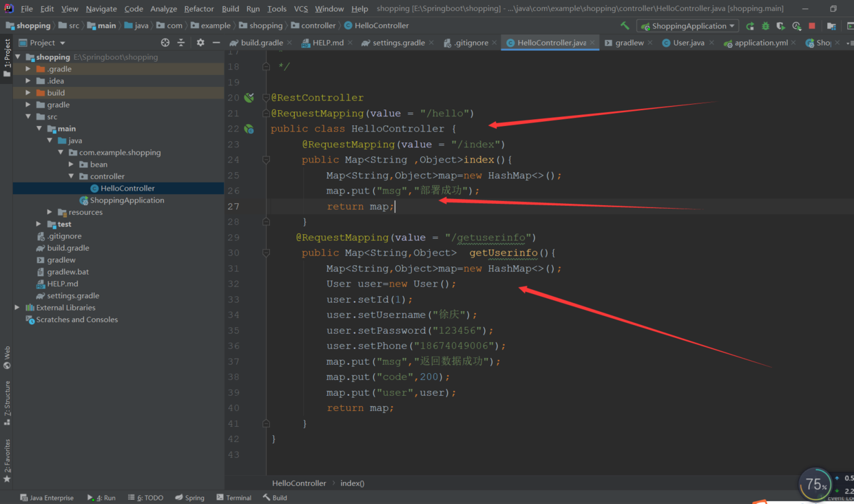
Task: Click the profiler run icon
Action: point(797,26)
